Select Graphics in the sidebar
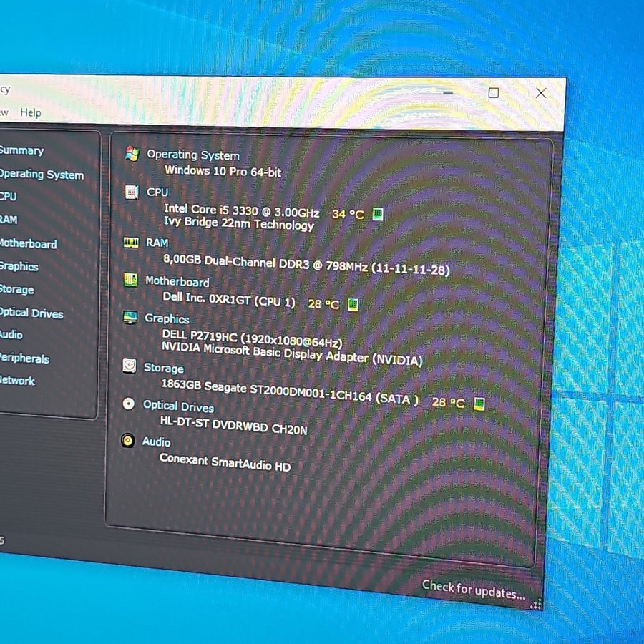 pos(19,267)
